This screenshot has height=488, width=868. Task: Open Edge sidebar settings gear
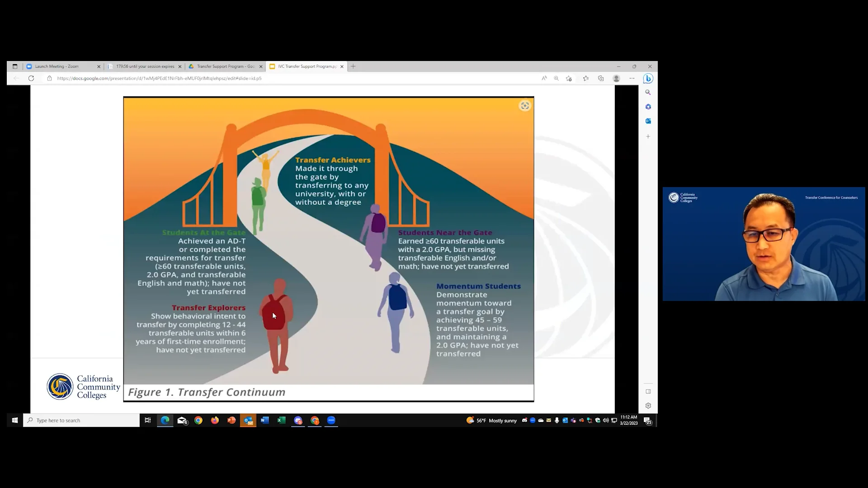[648, 405]
